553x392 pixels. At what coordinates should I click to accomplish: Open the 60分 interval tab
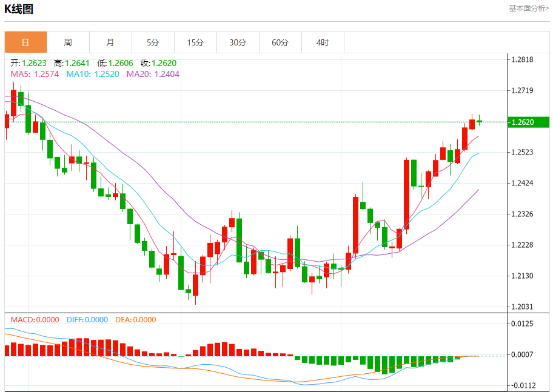280,42
